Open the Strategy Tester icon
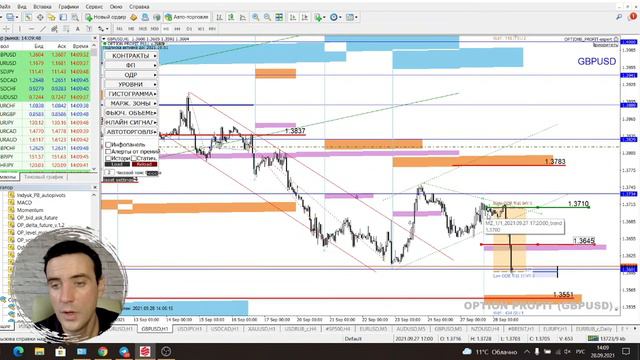The image size is (640, 360). 75,17
